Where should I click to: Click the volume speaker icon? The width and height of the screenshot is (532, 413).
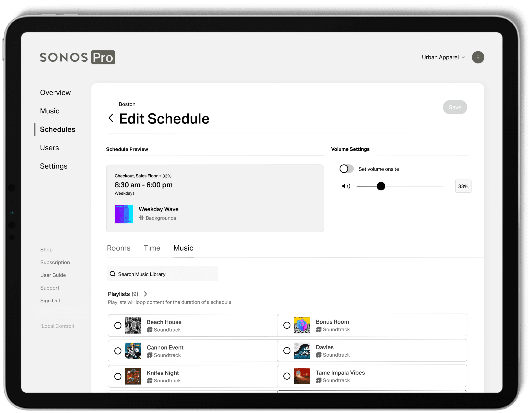coord(345,186)
